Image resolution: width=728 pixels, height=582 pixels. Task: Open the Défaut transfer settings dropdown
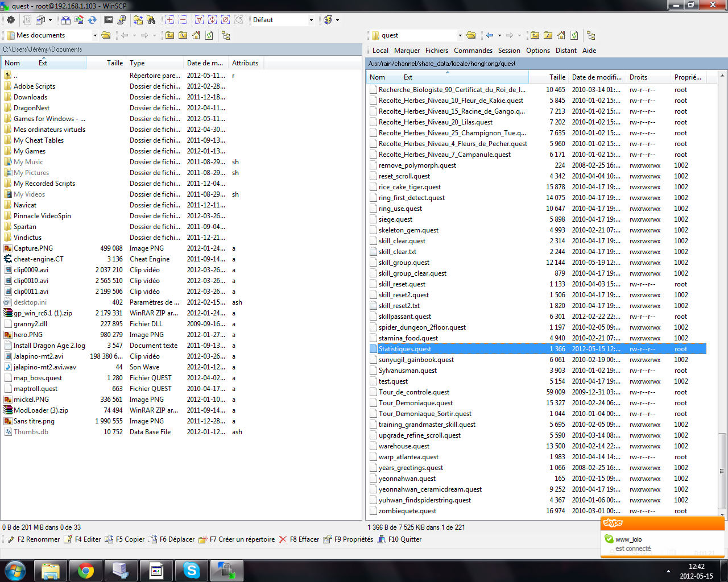click(x=311, y=20)
